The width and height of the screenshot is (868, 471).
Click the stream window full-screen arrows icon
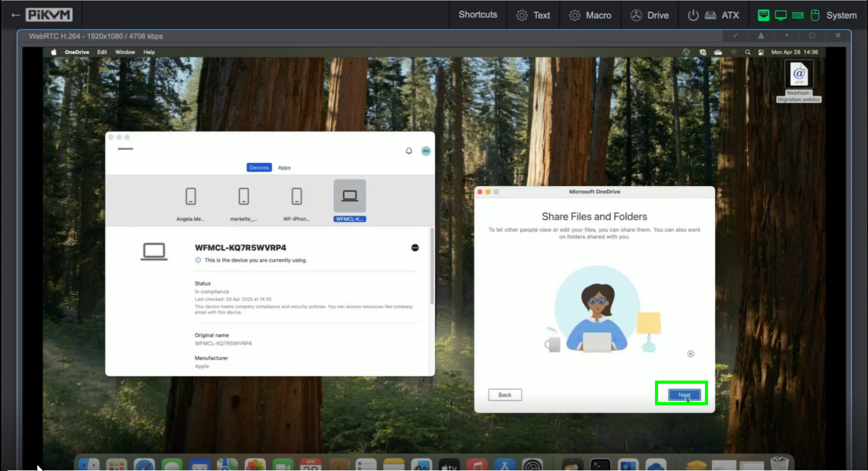click(x=735, y=35)
